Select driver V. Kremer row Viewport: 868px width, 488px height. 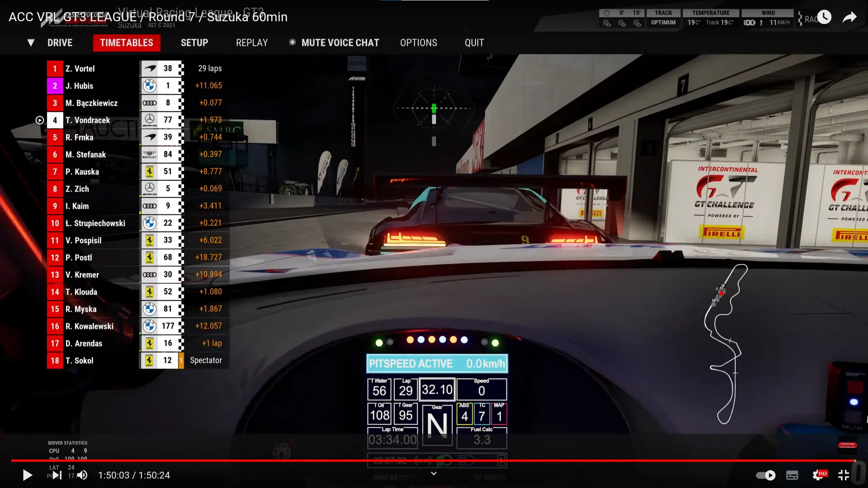click(138, 275)
